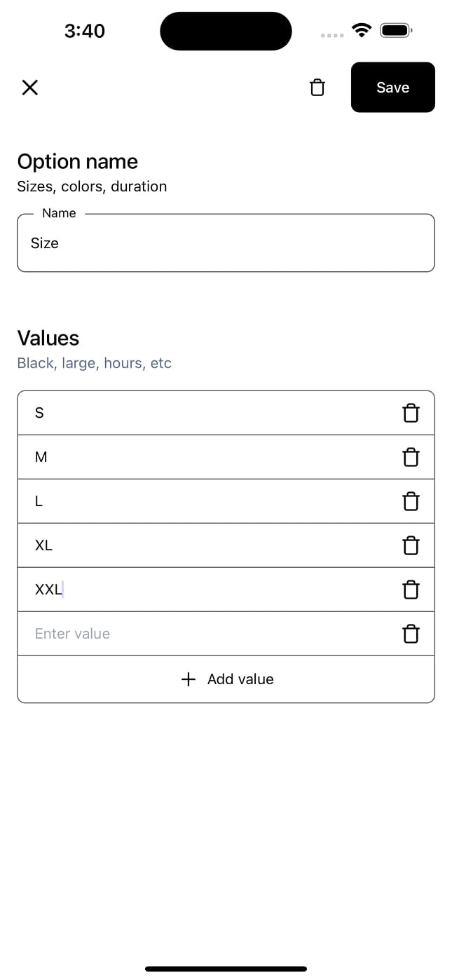Viewport: 452px width, 980px height.
Task: Tap the Wi-Fi icon in the status bar
Action: tap(360, 31)
